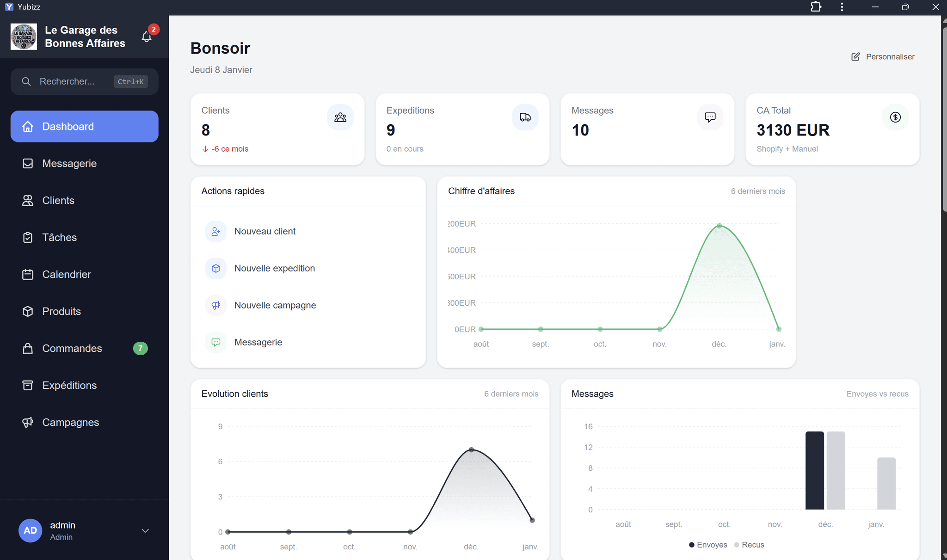Viewport: 947px width, 560px height.
Task: Open the notifications bell icon
Action: click(x=147, y=37)
